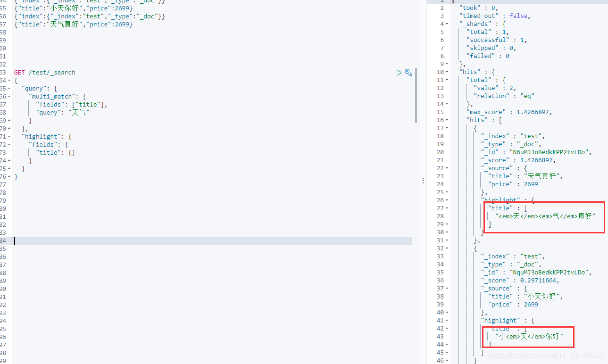This screenshot has width=608, height=364.
Task: Click "price" : 2699 at response line 39
Action: point(513,305)
